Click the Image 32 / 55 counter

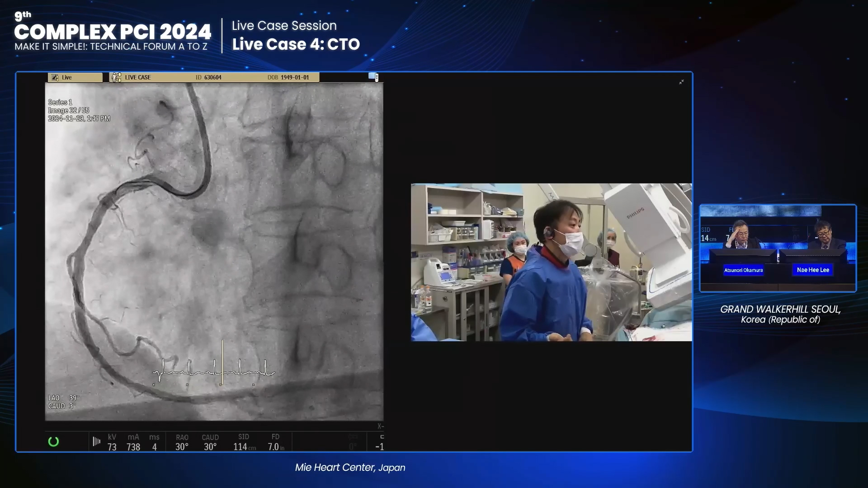click(x=69, y=110)
